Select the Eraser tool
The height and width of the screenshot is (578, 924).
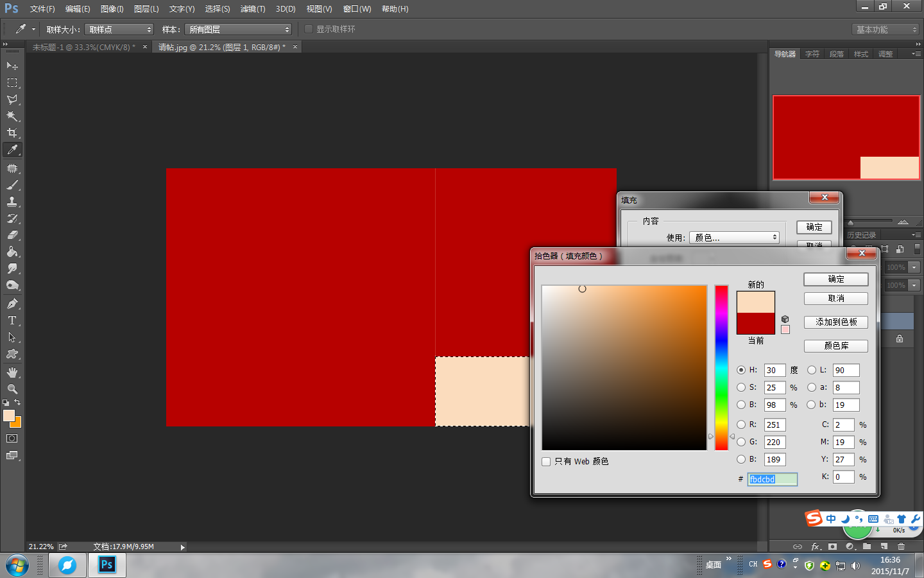click(12, 235)
